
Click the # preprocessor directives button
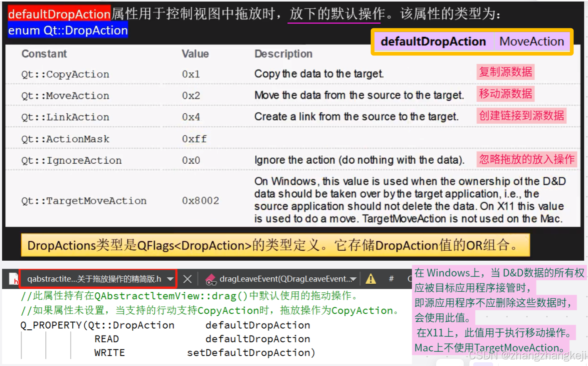[x=391, y=278]
